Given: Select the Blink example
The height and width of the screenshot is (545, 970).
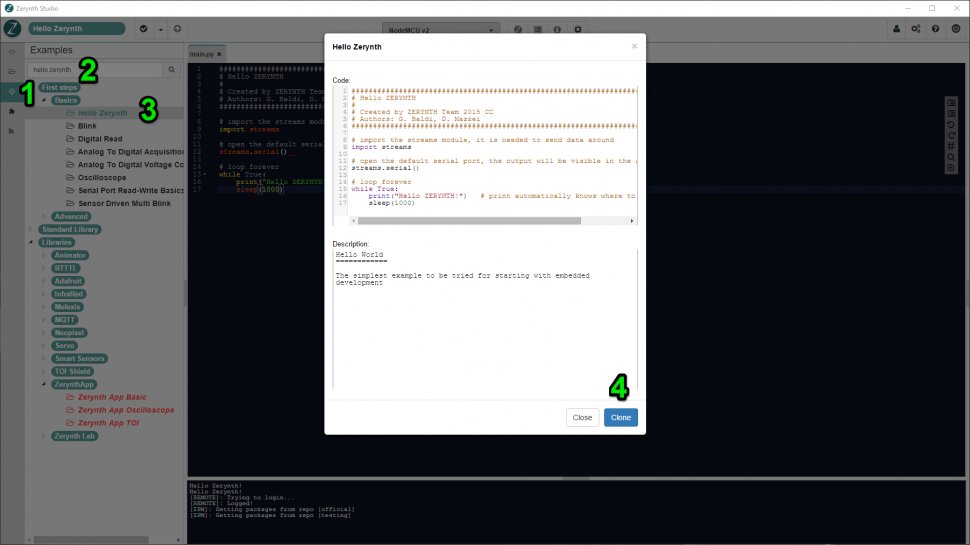Looking at the screenshot, I should click(x=87, y=126).
